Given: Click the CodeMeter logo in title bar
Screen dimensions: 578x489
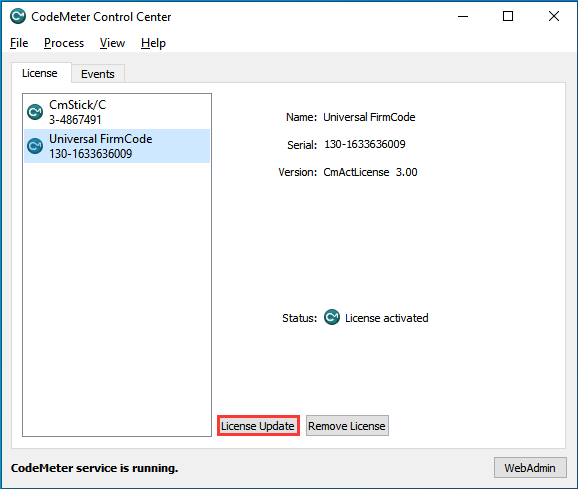Looking at the screenshot, I should 18,16.
